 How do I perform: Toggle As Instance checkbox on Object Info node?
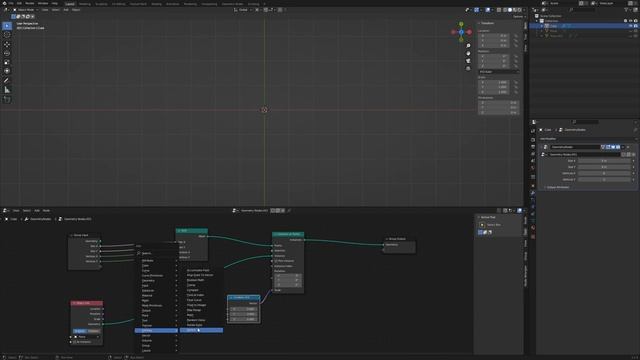tap(75, 342)
